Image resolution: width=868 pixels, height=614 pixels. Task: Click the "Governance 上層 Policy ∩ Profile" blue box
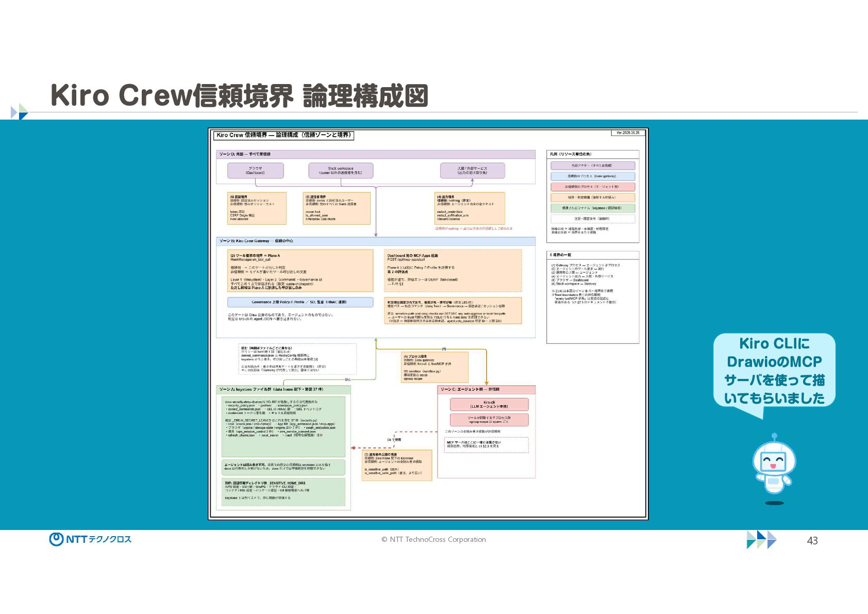pyautogui.click(x=301, y=302)
